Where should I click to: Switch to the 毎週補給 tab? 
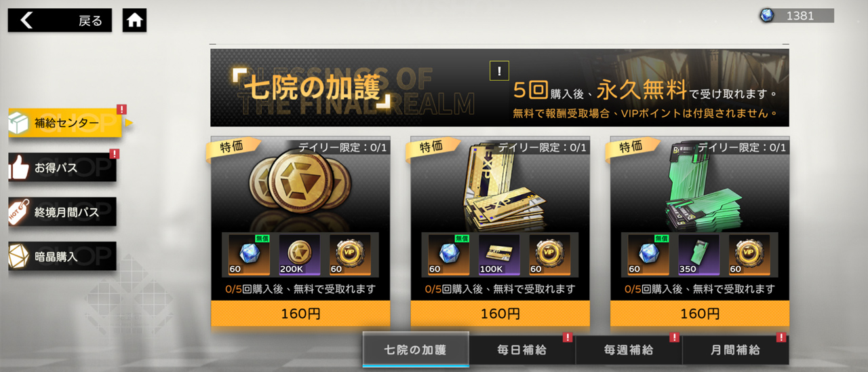pos(629,350)
